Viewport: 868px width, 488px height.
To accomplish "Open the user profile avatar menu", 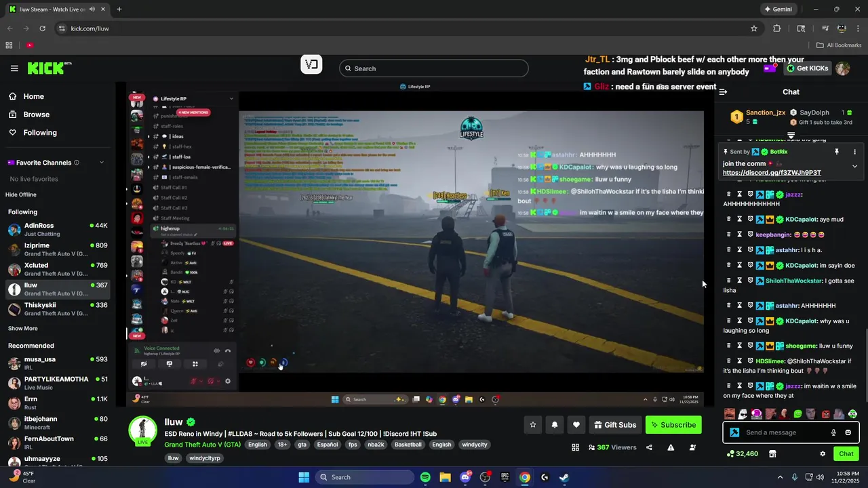I will point(842,68).
